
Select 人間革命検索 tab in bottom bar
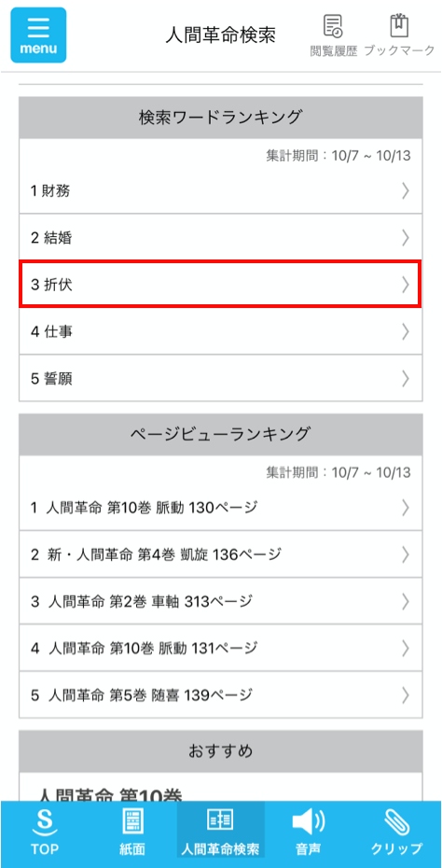[221, 833]
